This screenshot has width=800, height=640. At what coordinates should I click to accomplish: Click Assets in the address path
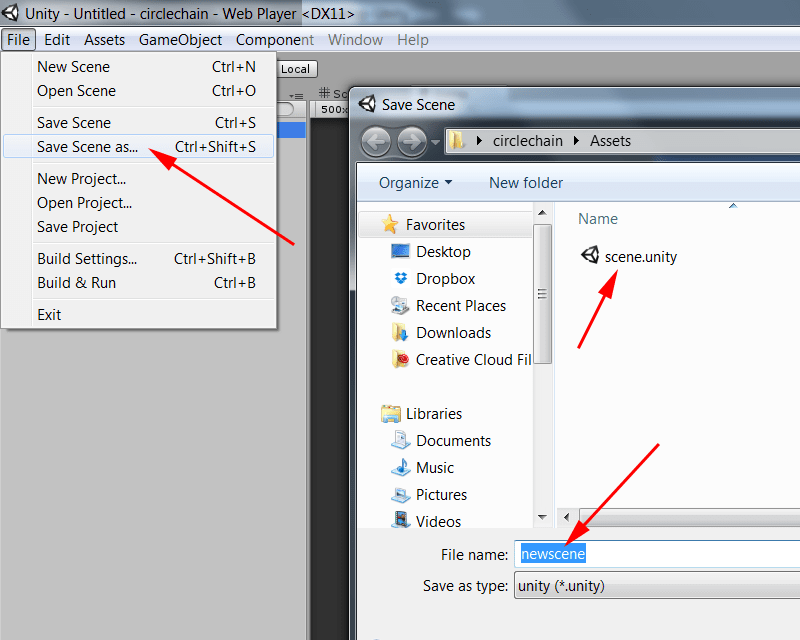[x=610, y=141]
